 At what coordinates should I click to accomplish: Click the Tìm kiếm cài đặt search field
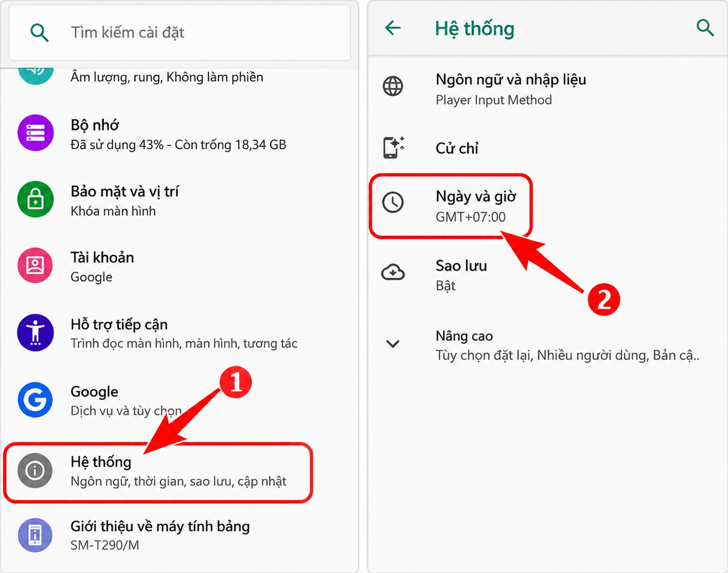180,32
